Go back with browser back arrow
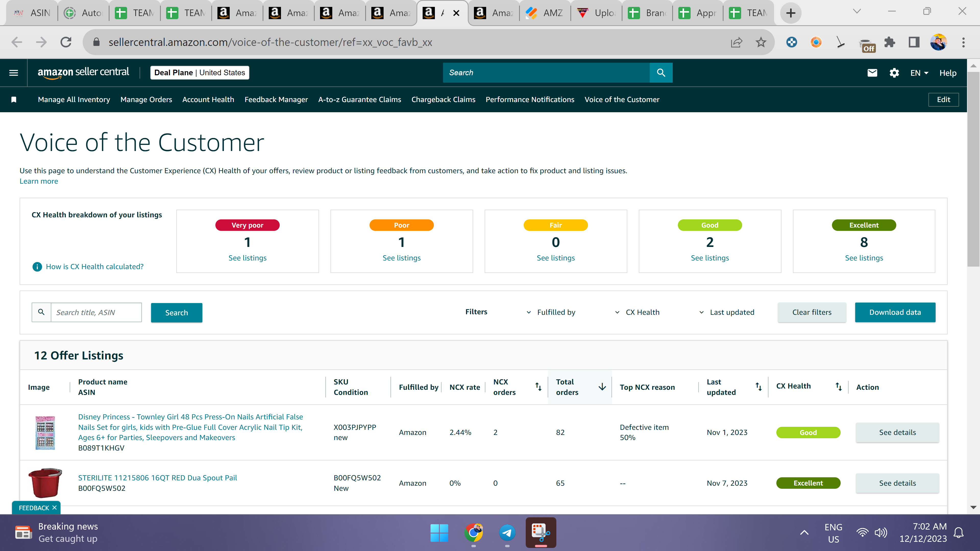The height and width of the screenshot is (551, 980). (17, 42)
